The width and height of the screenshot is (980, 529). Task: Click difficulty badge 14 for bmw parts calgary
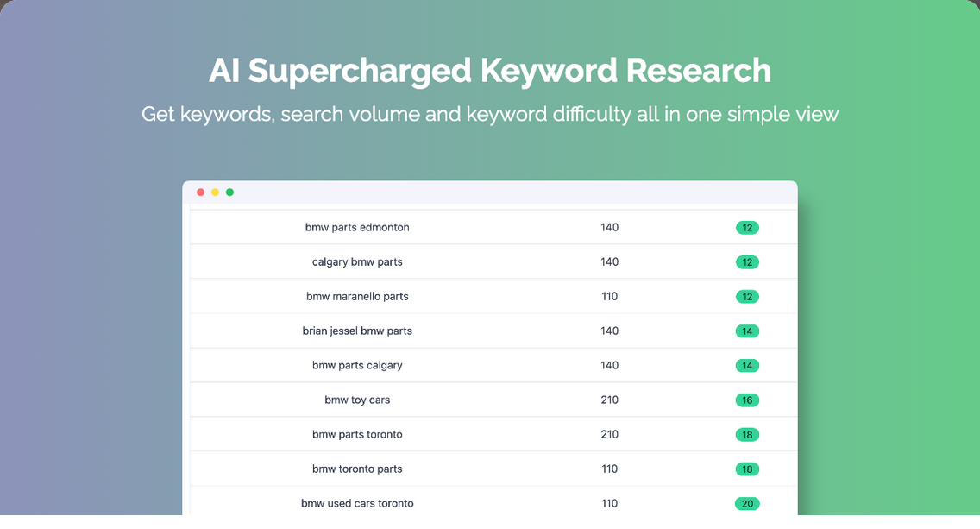click(747, 366)
